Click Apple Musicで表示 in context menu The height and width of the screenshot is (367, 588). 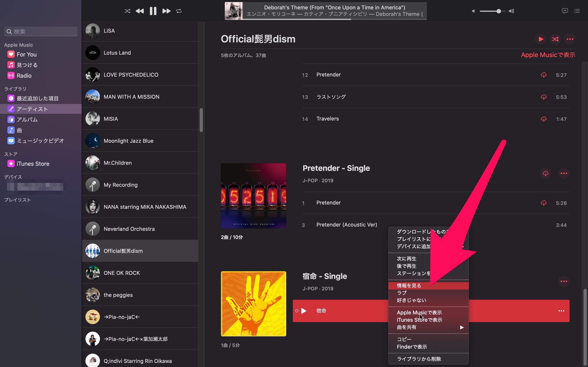pyautogui.click(x=419, y=312)
